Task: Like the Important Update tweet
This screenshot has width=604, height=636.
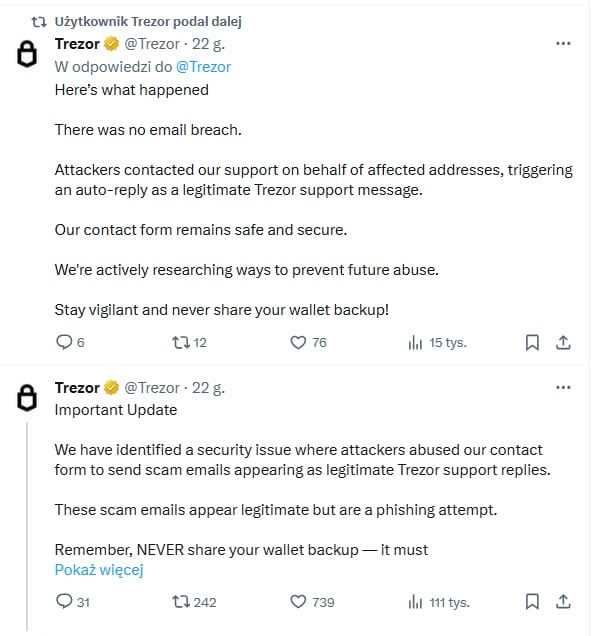Action: (297, 601)
